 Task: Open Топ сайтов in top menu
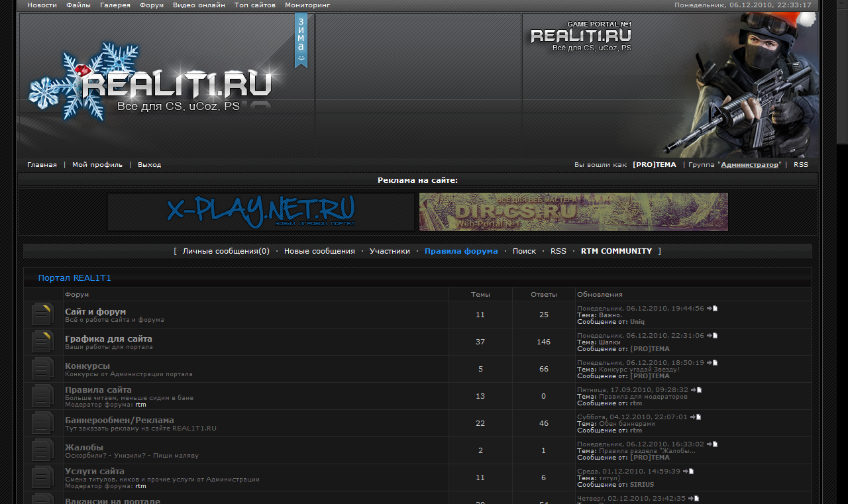point(255,5)
